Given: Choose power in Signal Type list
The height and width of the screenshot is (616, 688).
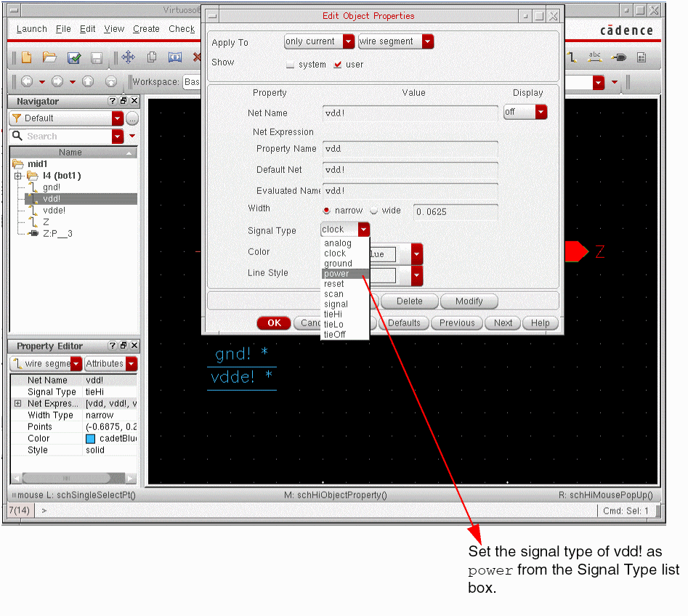Looking at the screenshot, I should pyautogui.click(x=345, y=274).
